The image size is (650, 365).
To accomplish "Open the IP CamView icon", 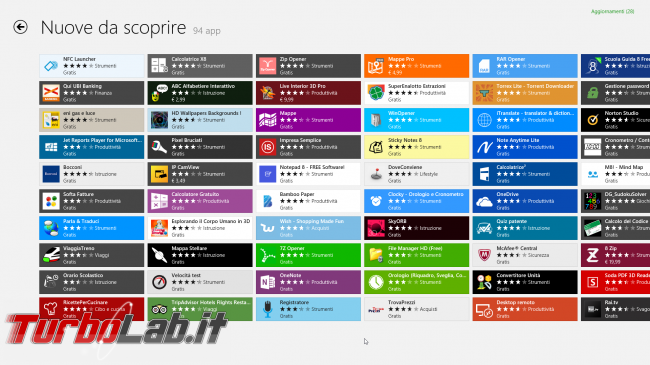I will pyautogui.click(x=159, y=174).
